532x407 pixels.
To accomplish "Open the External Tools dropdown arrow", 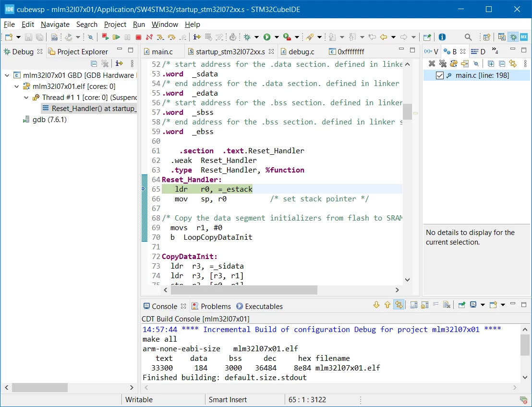I will tap(297, 37).
